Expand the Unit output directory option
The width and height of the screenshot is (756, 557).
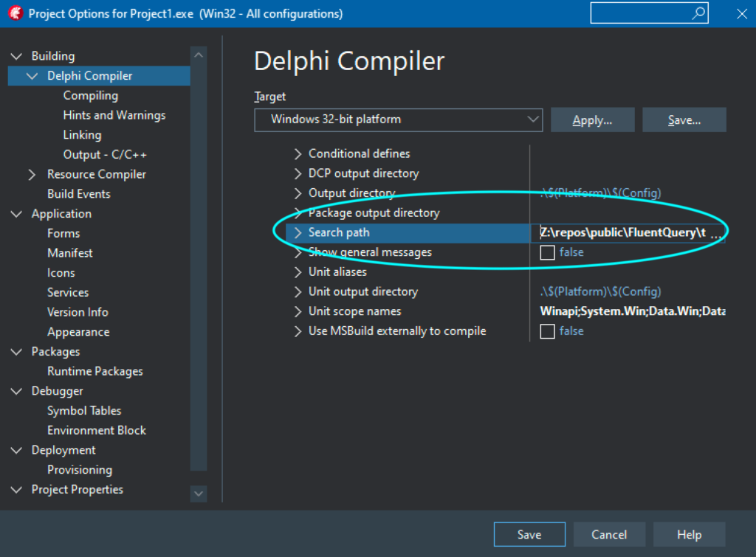pos(298,292)
